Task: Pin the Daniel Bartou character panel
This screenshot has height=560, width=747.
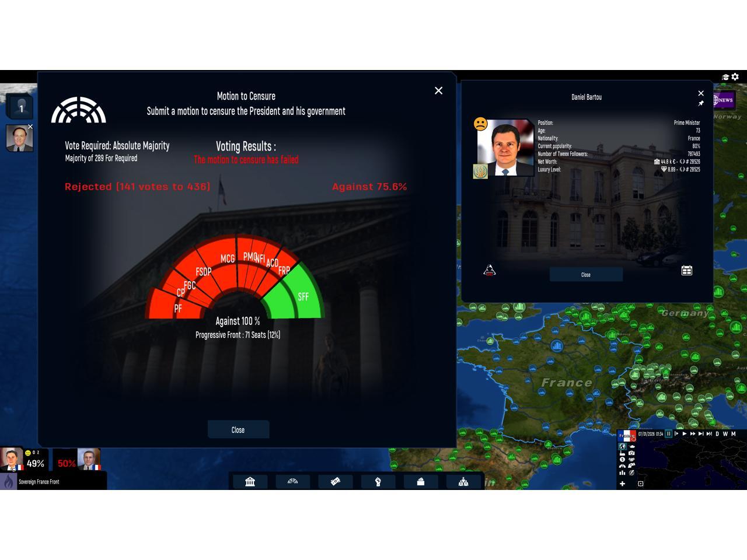Action: pyautogui.click(x=701, y=103)
